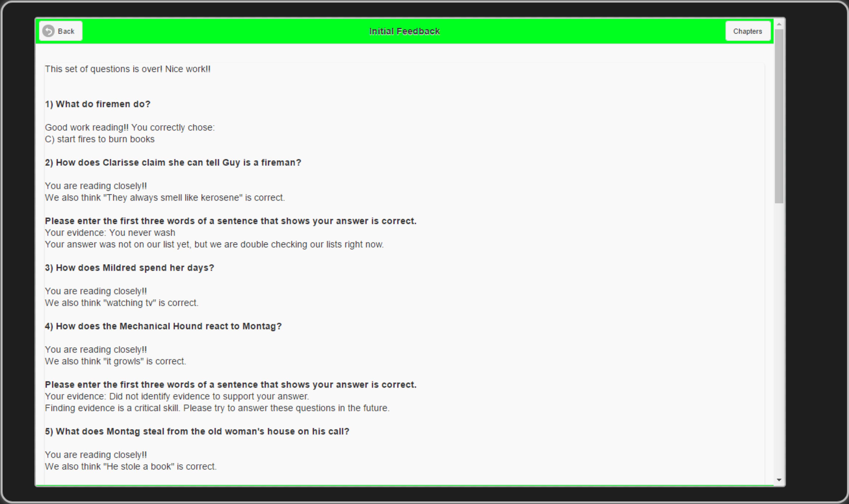
Task: Click the scrollbar up arrow
Action: 779,24
